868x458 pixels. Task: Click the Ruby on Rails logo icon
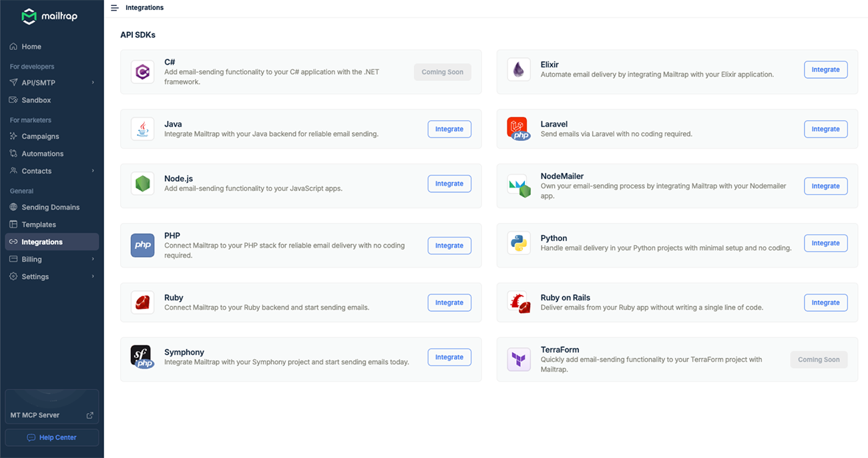coord(519,302)
